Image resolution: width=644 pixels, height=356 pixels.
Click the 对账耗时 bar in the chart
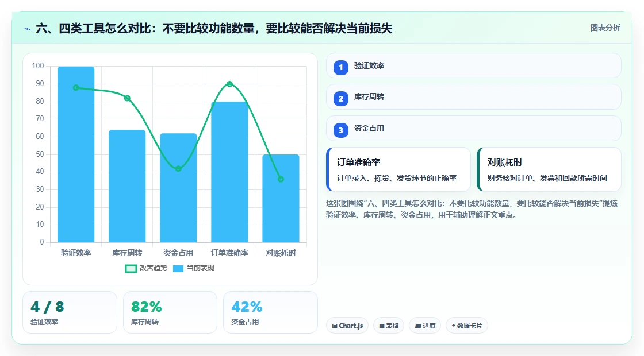click(x=281, y=199)
